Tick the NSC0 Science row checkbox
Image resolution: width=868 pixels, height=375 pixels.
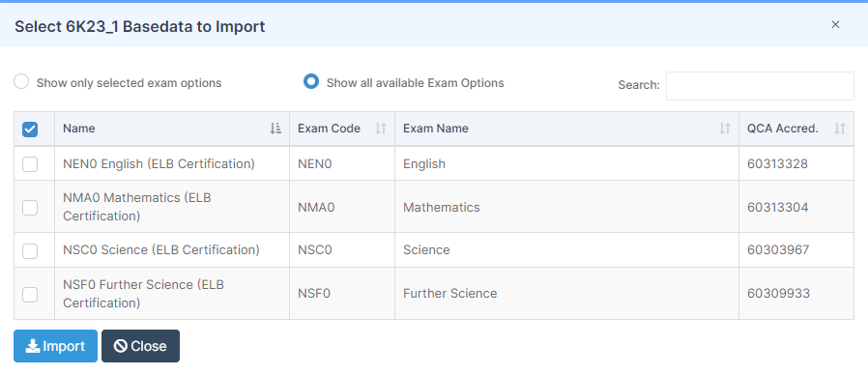(x=30, y=251)
